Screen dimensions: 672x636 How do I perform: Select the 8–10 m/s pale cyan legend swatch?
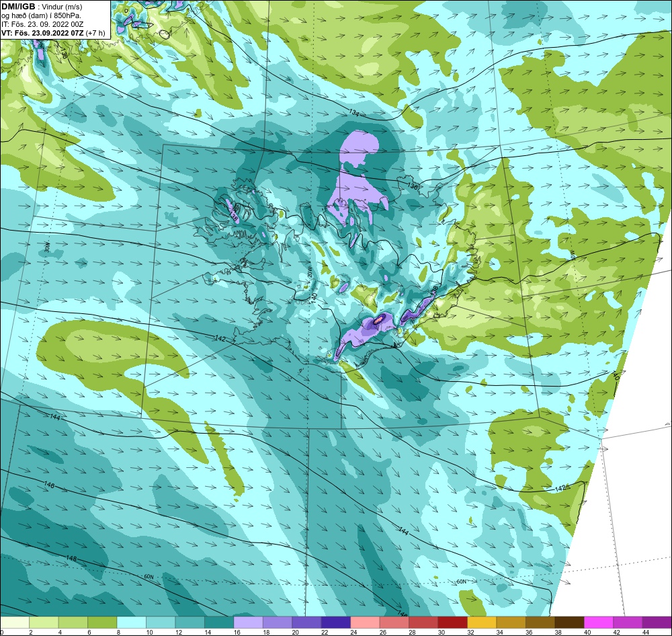pyautogui.click(x=132, y=623)
